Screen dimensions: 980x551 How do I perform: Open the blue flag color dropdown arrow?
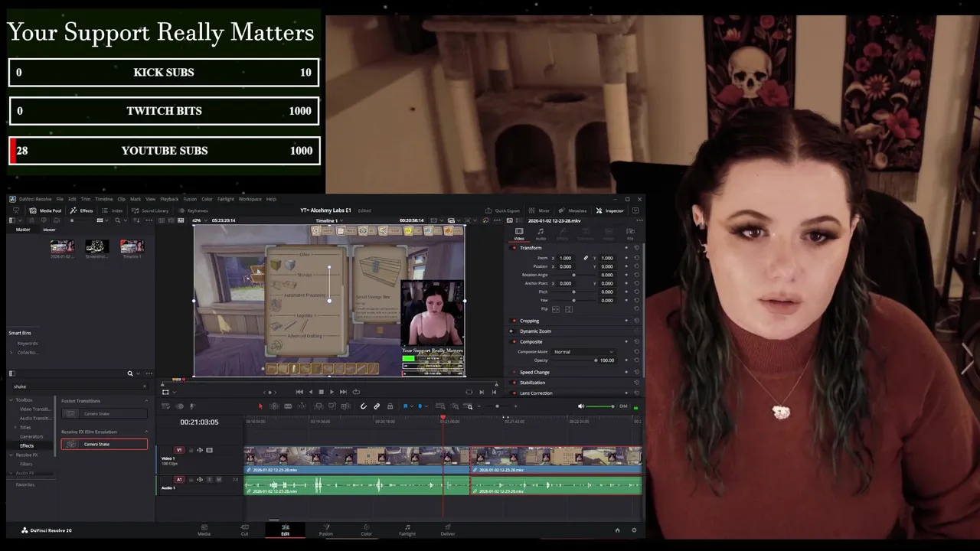coord(412,406)
